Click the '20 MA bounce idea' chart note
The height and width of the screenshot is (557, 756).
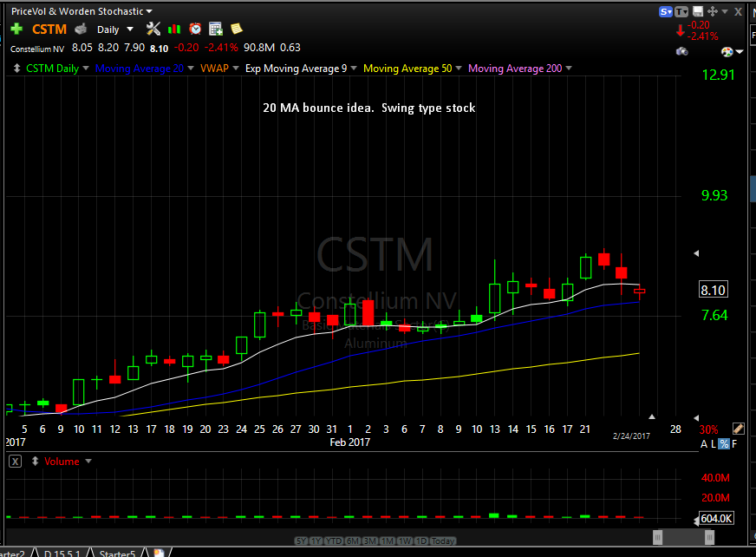point(368,108)
